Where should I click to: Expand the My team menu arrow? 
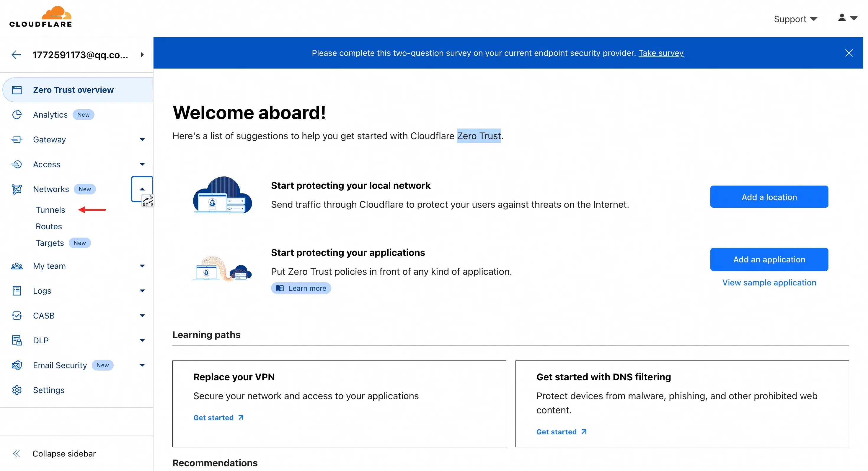tap(142, 266)
